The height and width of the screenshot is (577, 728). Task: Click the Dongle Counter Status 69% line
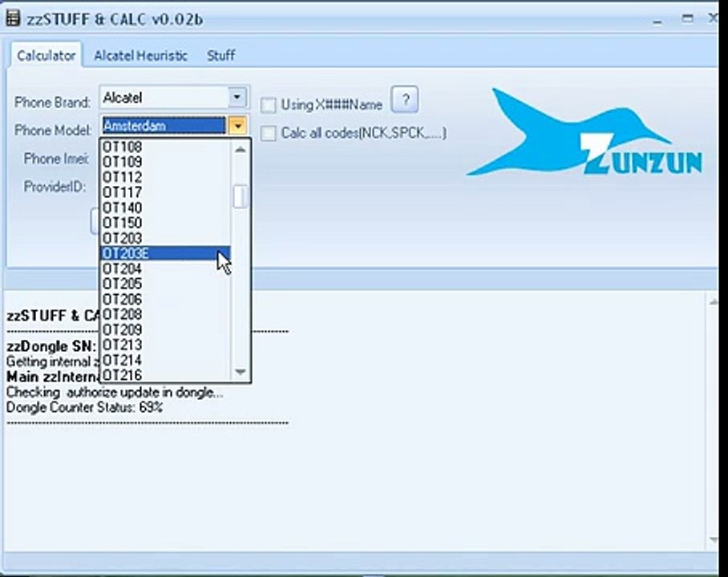click(x=84, y=408)
